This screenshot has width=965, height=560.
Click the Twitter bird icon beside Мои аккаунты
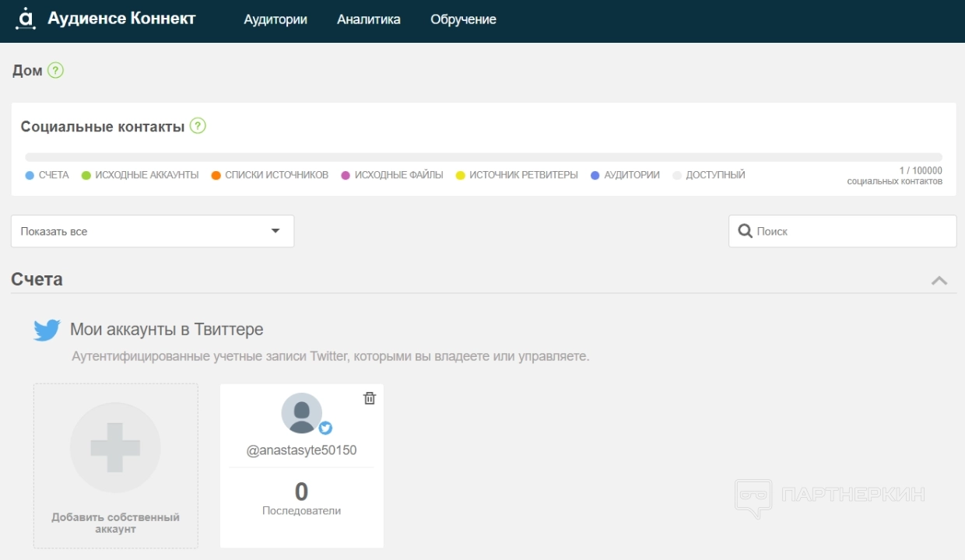pos(47,330)
